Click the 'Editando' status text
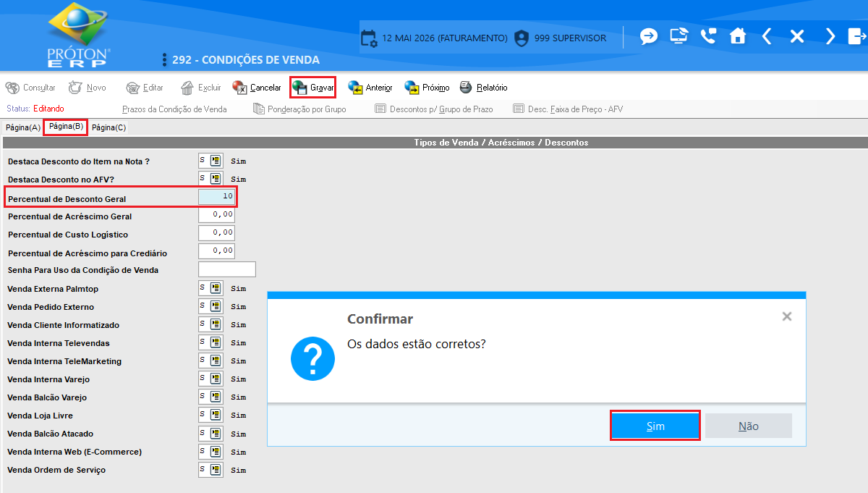The height and width of the screenshot is (493, 868). tap(48, 109)
